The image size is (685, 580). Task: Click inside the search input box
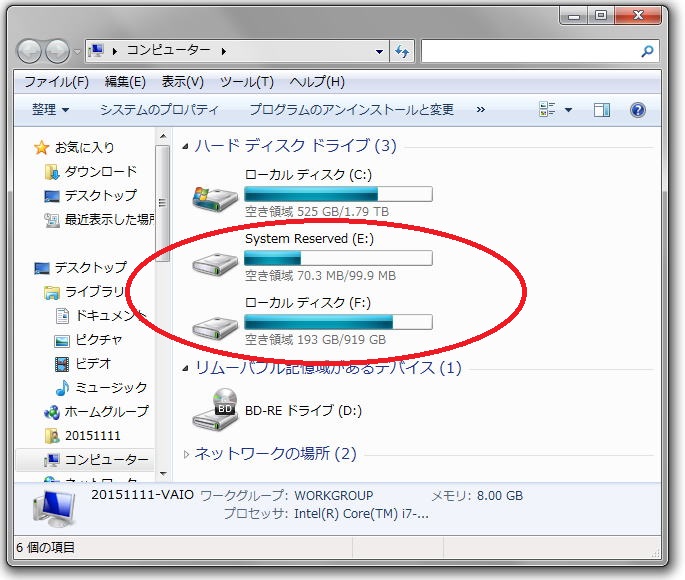click(x=528, y=51)
